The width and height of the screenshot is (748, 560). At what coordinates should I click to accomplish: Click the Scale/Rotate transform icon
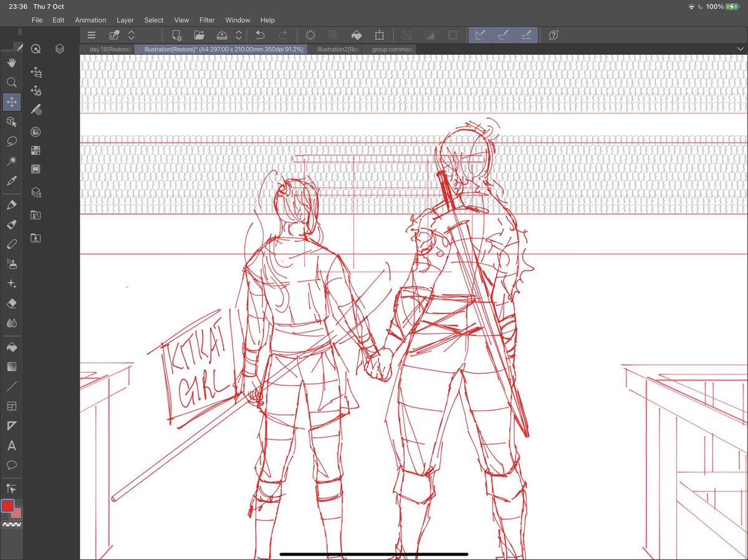coord(379,36)
